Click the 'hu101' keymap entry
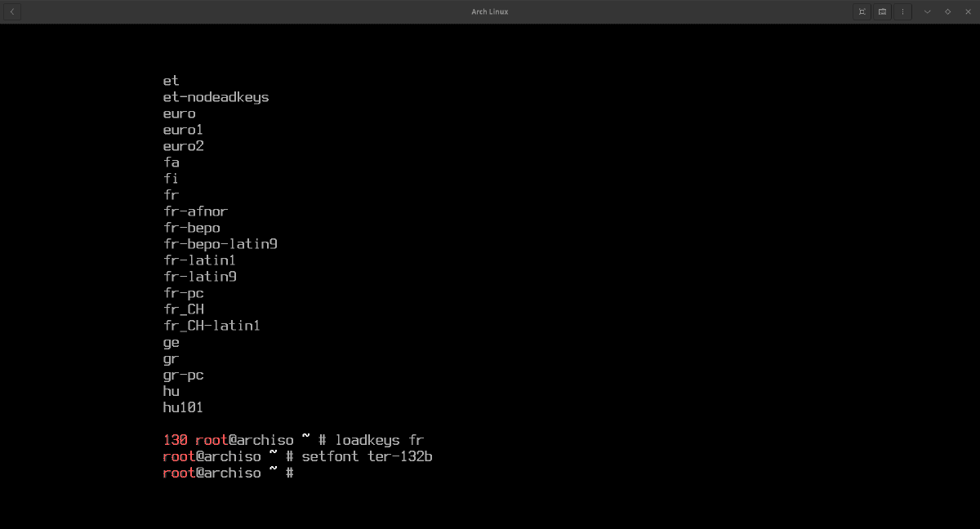Viewport: 980px width, 529px height. click(x=183, y=407)
